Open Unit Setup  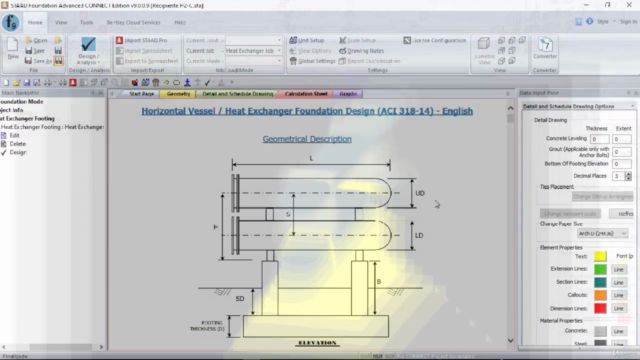tap(307, 40)
